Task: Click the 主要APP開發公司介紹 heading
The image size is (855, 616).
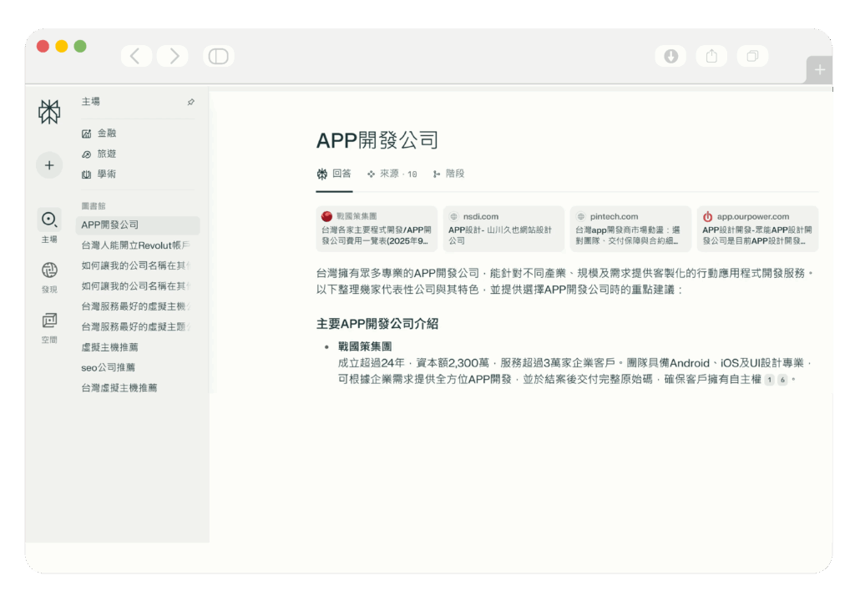Action: [x=377, y=324]
